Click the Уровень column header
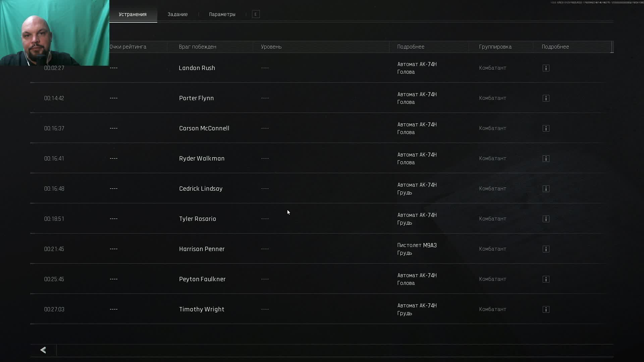The height and width of the screenshot is (362, 644). [x=271, y=47]
